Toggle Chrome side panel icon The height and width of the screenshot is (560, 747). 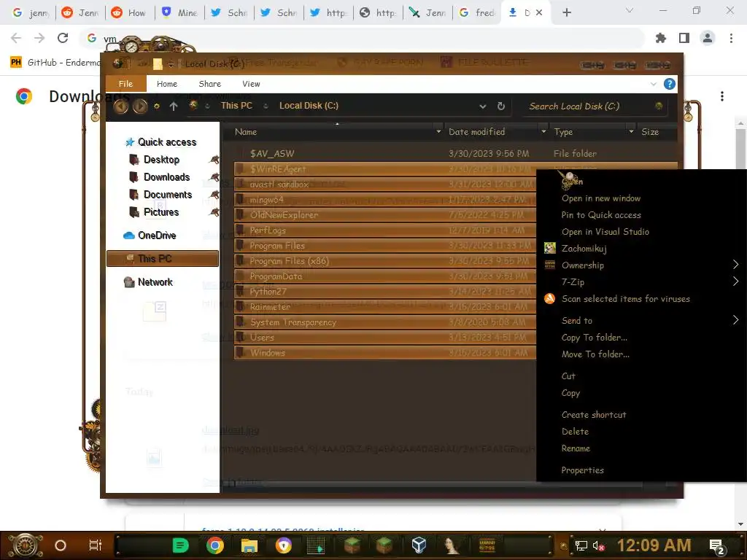pos(684,38)
